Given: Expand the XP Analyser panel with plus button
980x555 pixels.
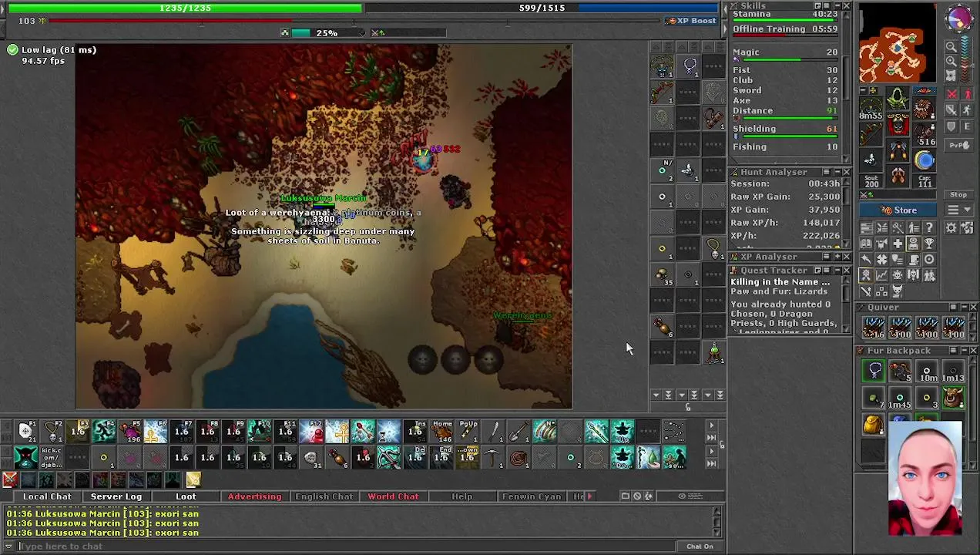Looking at the screenshot, I should pos(837,257).
